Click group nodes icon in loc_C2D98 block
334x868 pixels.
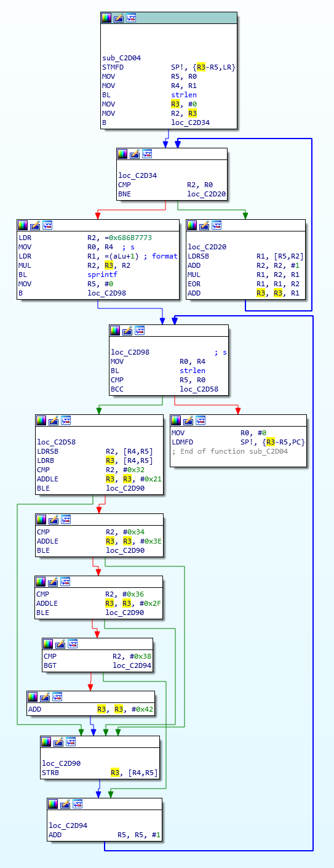pyautogui.click(x=140, y=331)
